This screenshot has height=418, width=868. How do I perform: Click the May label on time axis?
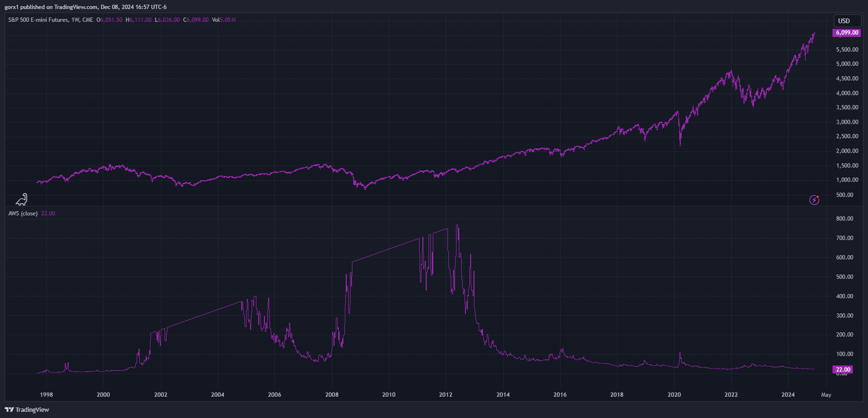(x=826, y=395)
